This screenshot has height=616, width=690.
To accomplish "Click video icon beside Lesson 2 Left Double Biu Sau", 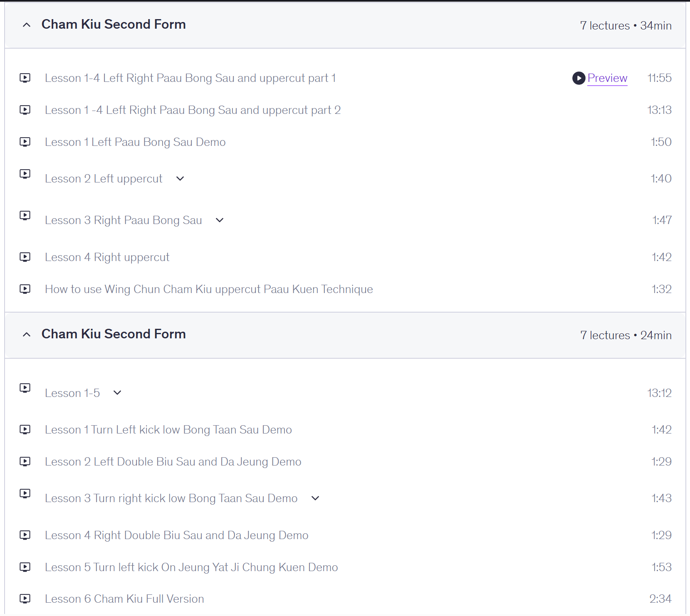I will pyautogui.click(x=25, y=461).
